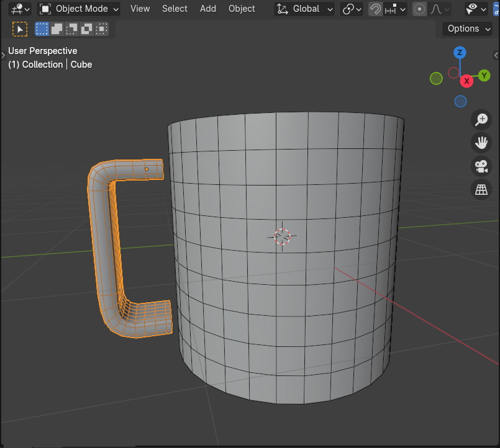
Task: Open the Global transform orientation dropdown
Action: click(x=304, y=9)
